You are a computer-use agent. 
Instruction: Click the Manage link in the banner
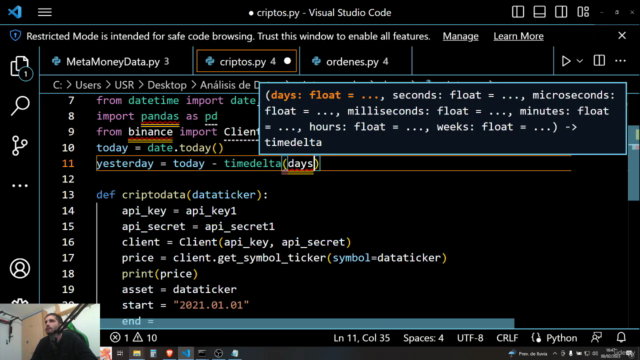coord(460,36)
